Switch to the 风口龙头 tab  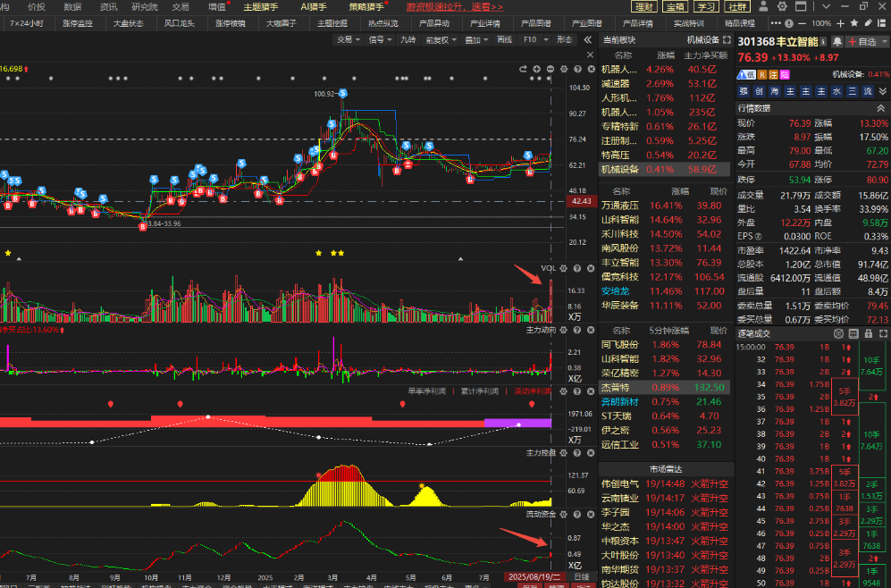coord(179,23)
